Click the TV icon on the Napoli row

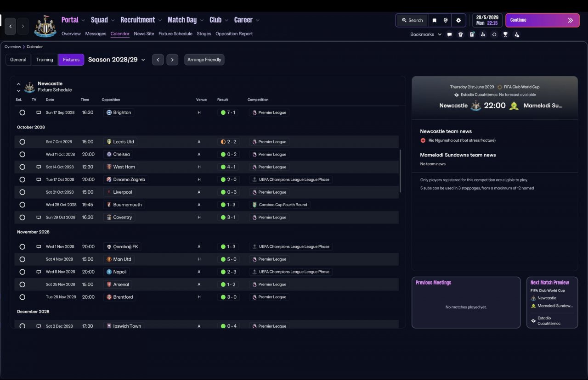[x=39, y=272]
